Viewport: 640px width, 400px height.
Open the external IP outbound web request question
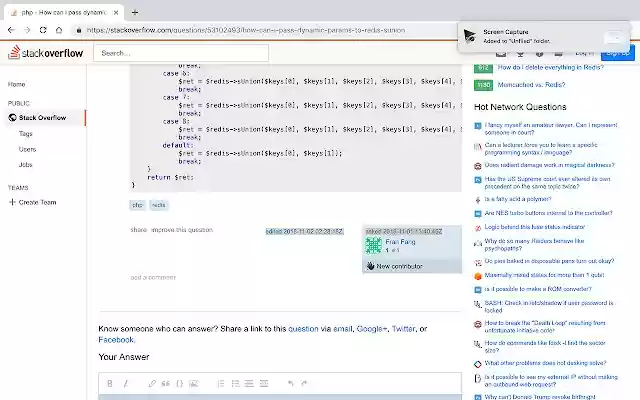click(x=551, y=380)
